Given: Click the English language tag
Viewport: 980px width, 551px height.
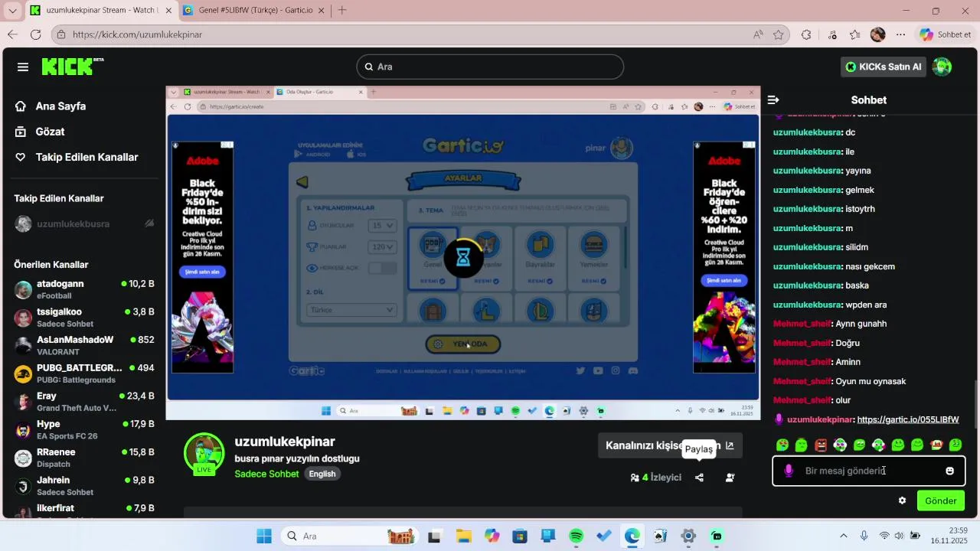Looking at the screenshot, I should [x=322, y=474].
